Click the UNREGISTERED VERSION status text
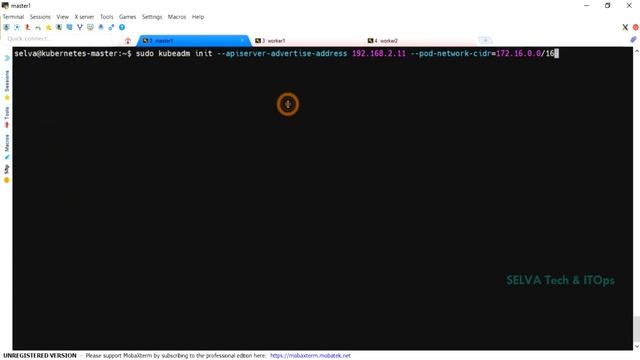640x360 pixels. pos(40,356)
